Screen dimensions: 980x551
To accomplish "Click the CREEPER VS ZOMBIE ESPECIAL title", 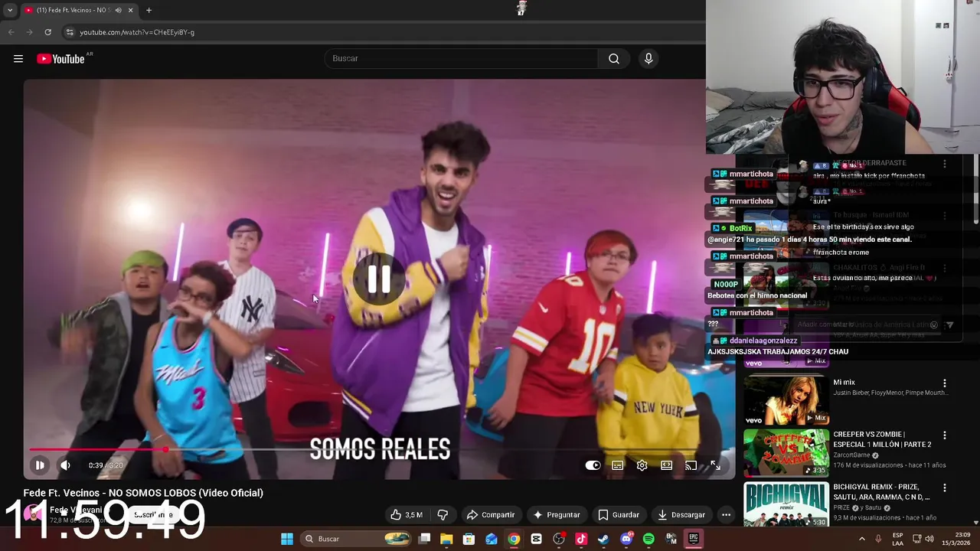I will [x=882, y=439].
